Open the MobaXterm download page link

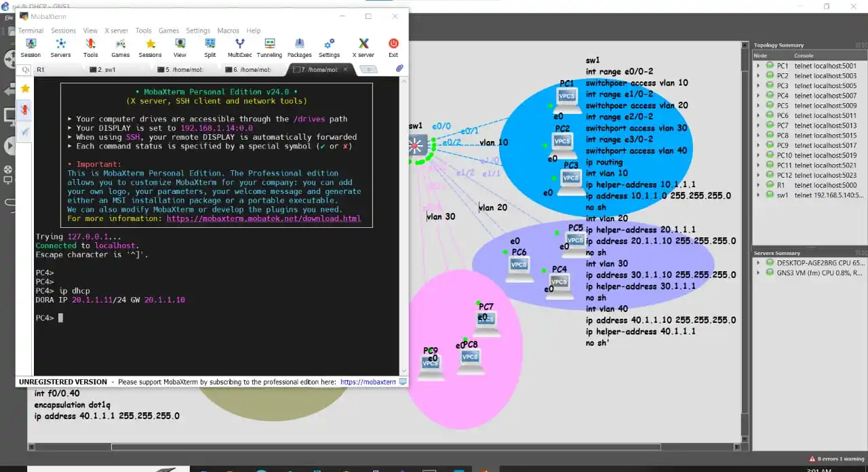coord(264,218)
